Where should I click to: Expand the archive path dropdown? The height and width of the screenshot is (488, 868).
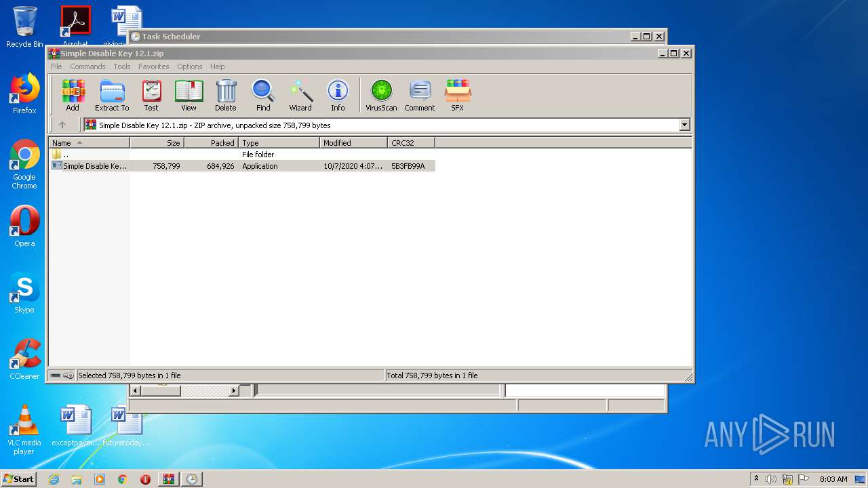pyautogui.click(x=684, y=125)
